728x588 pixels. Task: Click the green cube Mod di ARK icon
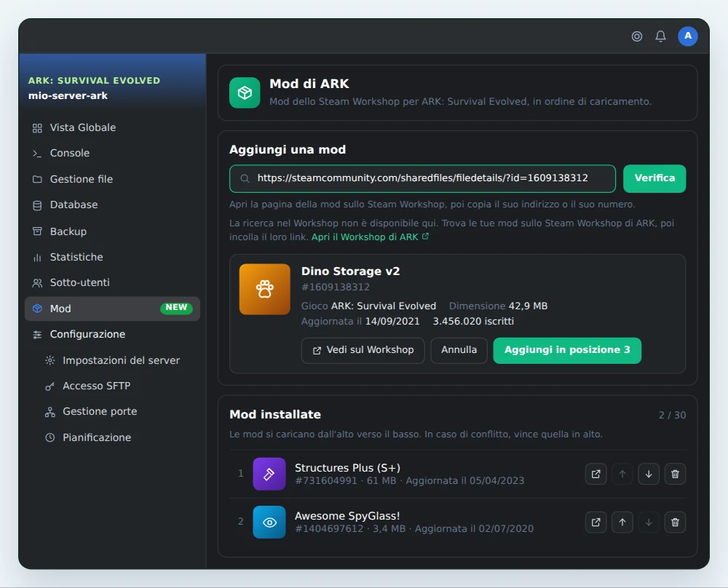[245, 93]
